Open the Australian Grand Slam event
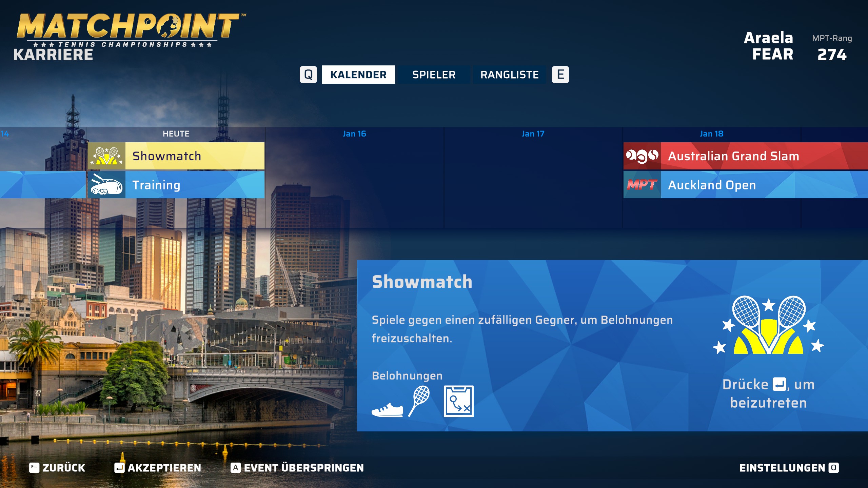The image size is (868, 488). point(746,156)
